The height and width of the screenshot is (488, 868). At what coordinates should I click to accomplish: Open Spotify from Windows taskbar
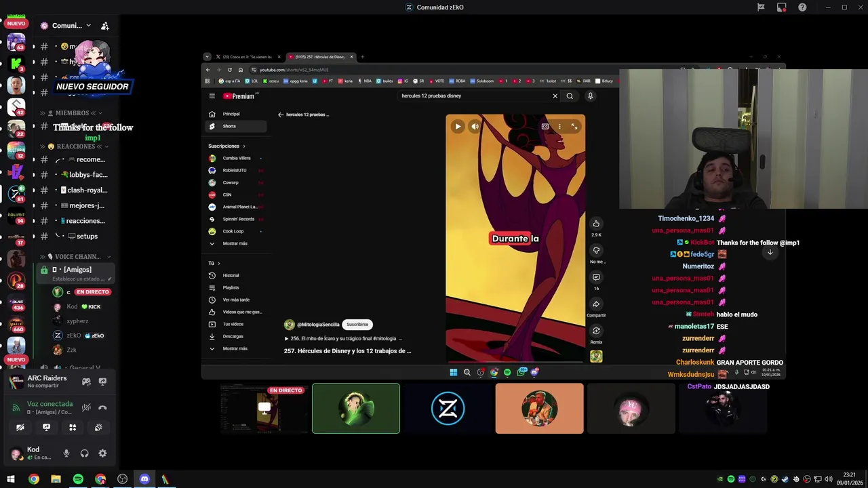[x=78, y=479]
